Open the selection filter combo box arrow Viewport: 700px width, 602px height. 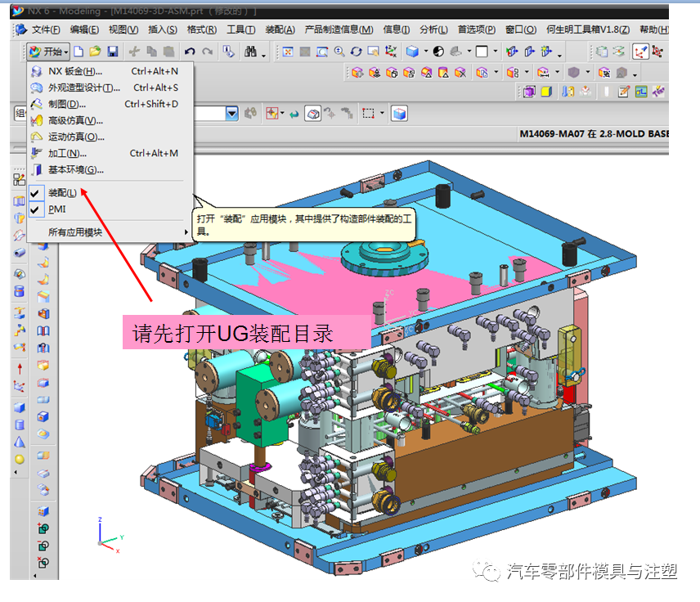pos(231,114)
